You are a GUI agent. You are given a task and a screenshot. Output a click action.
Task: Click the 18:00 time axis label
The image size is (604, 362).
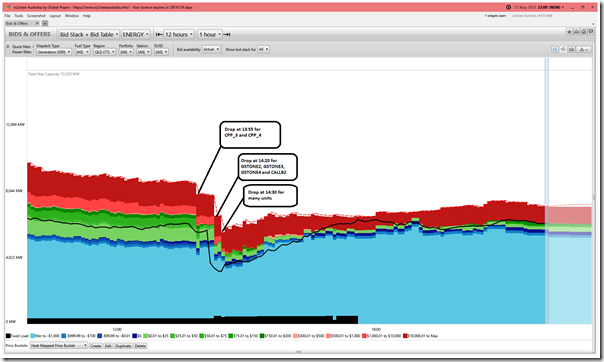pyautogui.click(x=376, y=329)
